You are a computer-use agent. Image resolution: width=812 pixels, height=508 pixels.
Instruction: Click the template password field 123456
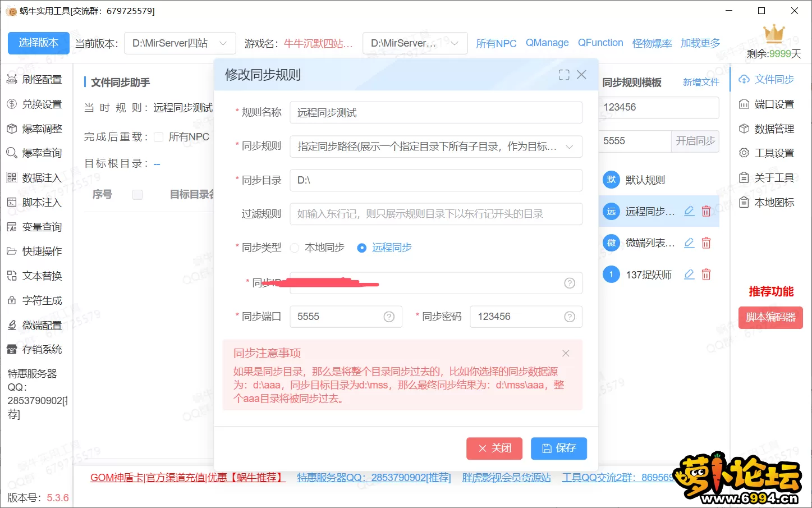659,107
